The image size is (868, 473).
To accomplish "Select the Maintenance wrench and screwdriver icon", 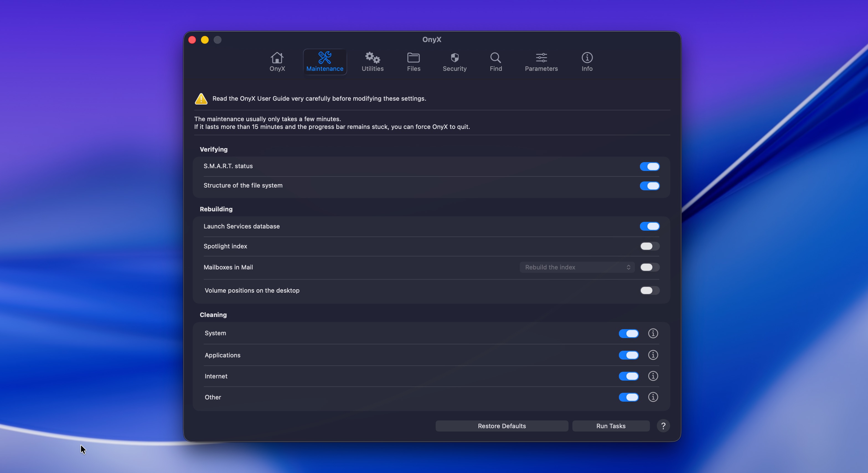I will pos(325,58).
